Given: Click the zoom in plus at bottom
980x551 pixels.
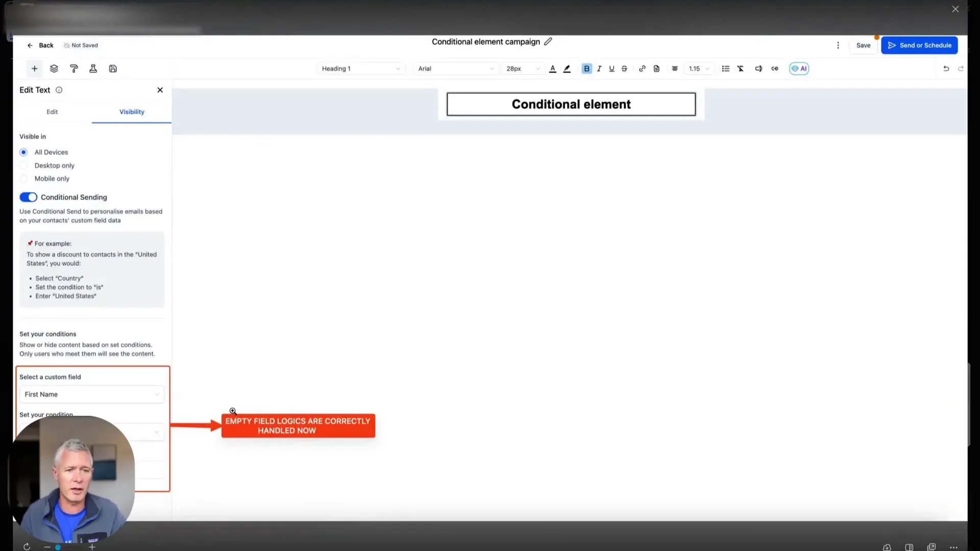Looking at the screenshot, I should 92,547.
